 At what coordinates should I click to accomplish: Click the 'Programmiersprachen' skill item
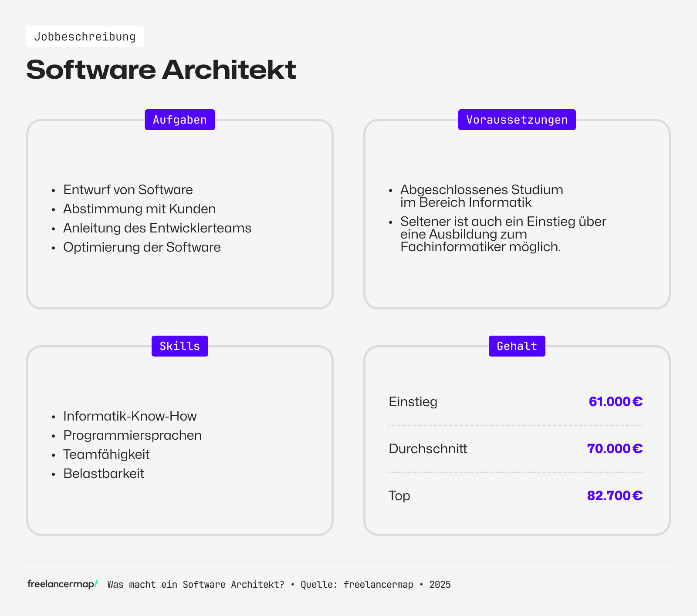click(132, 435)
